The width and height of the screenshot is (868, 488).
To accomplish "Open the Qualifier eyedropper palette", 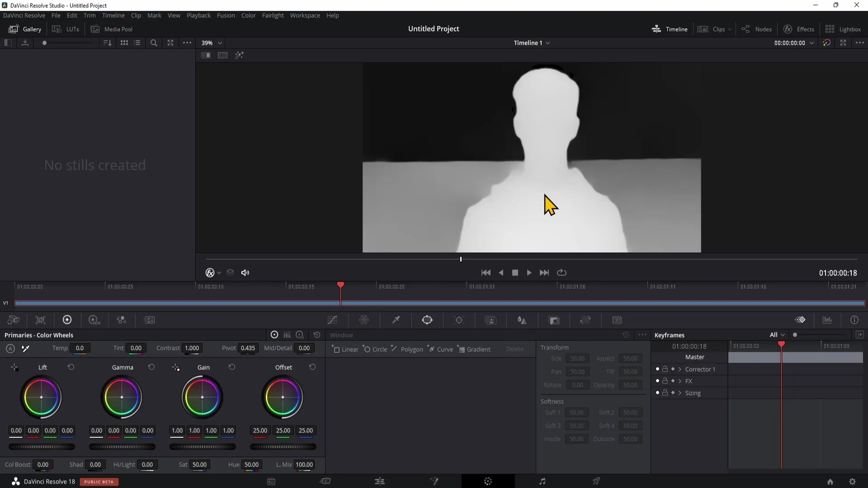I will pos(396,320).
